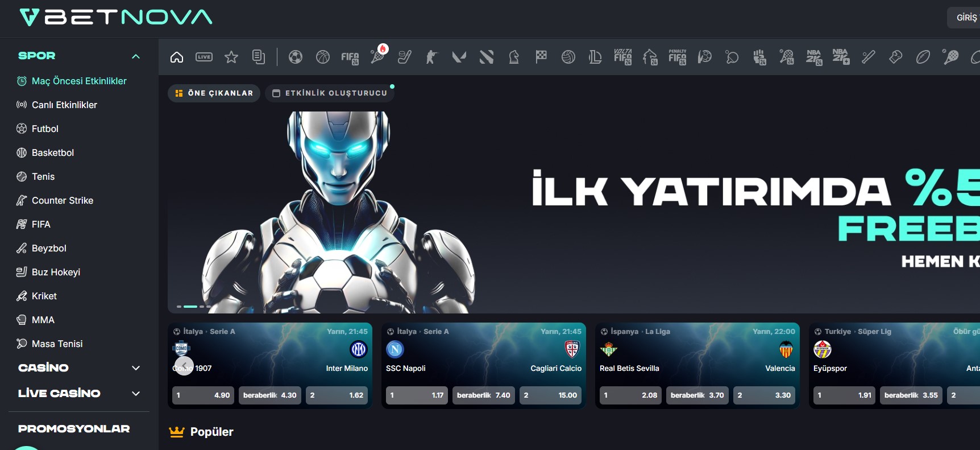Pick the Counter Strike soldier icon
The height and width of the screenshot is (450, 980).
point(432,57)
